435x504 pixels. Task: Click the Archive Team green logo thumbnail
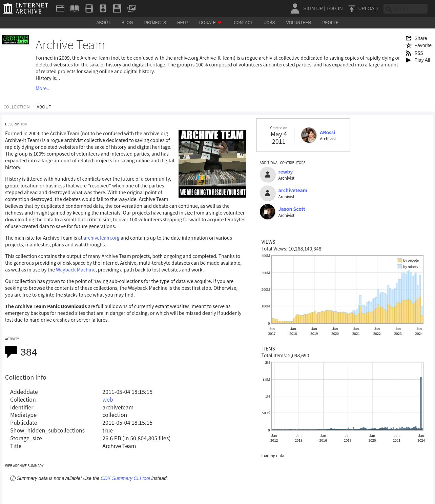[15, 40]
